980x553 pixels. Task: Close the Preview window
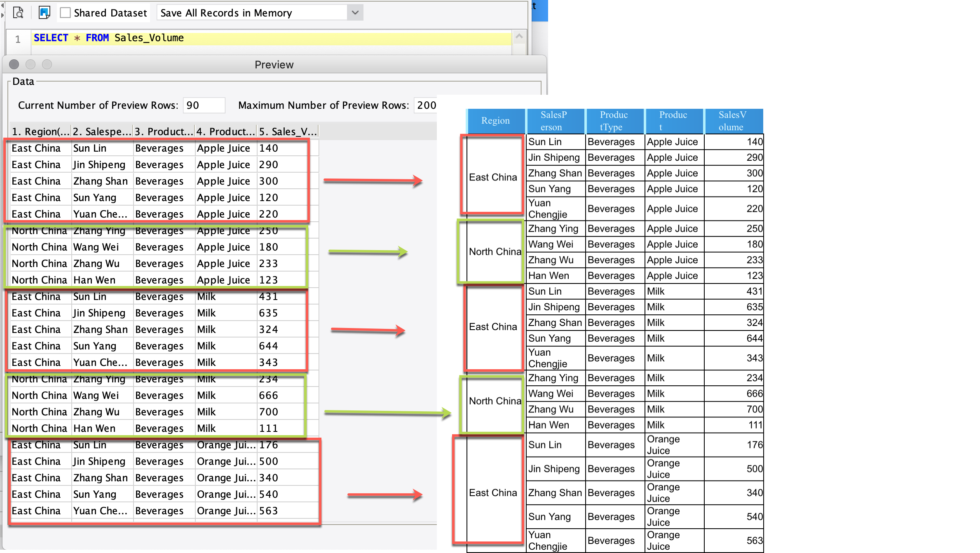pos(14,64)
